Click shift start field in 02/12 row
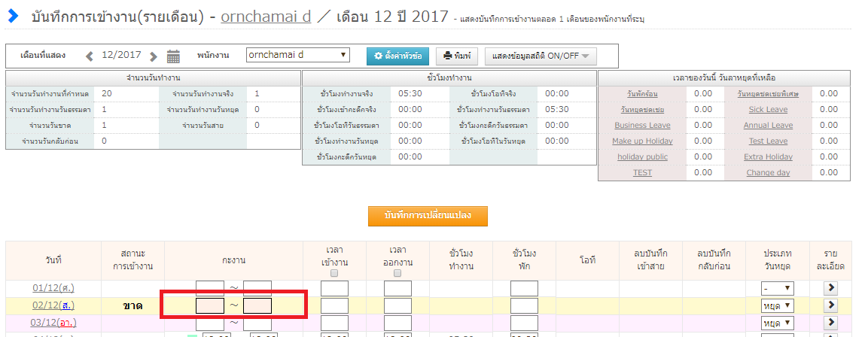The width and height of the screenshot is (868, 337). [210, 305]
